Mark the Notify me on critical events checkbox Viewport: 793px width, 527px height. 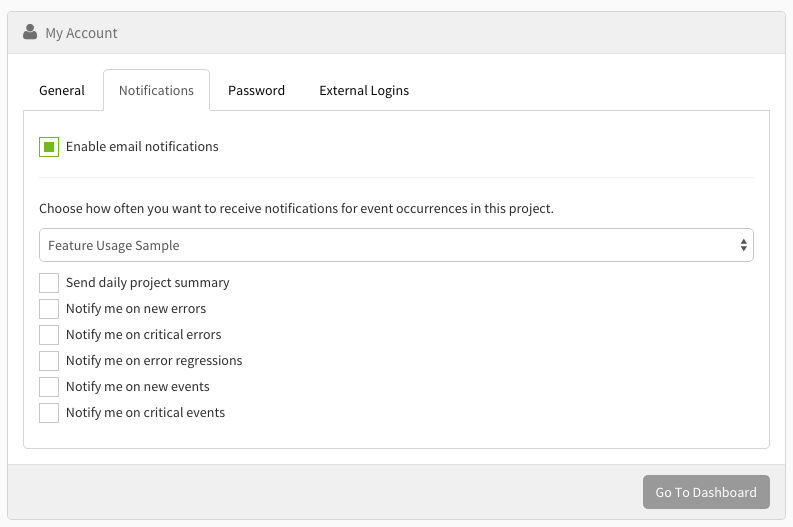49,413
